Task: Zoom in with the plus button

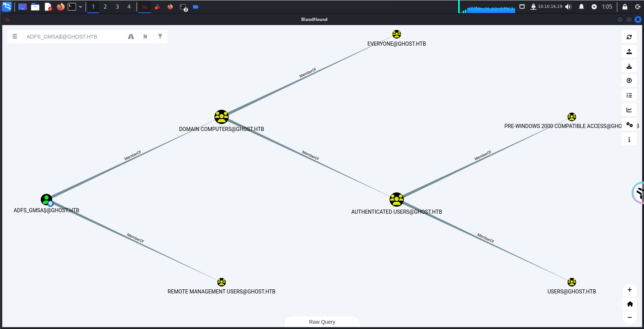Action: 629,290
